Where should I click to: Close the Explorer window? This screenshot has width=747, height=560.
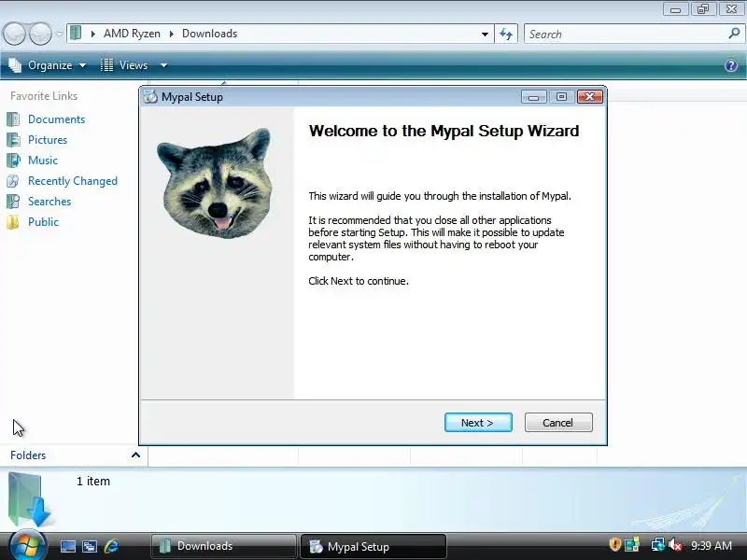click(x=731, y=9)
